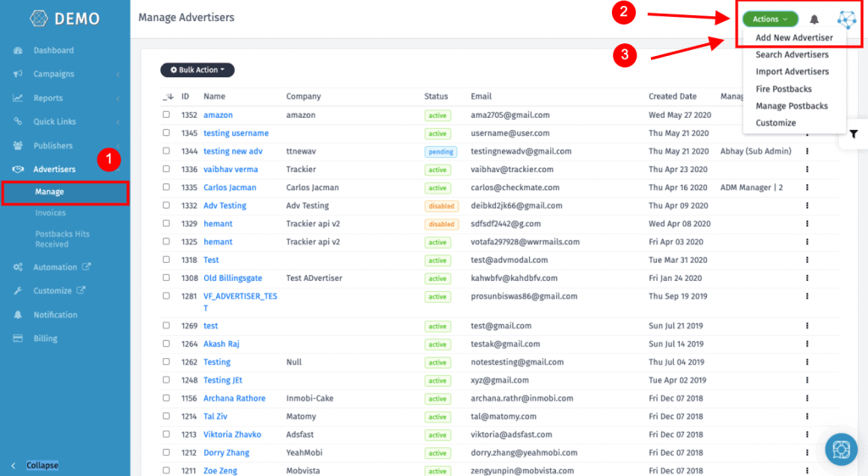
Task: Go to Billing in the sidebar
Action: tap(45, 339)
